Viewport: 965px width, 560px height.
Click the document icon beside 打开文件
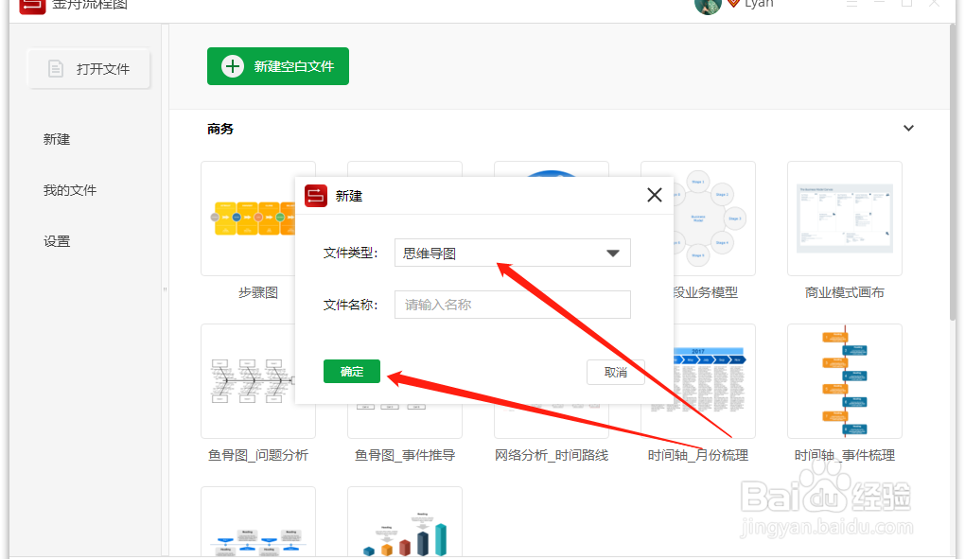pyautogui.click(x=56, y=68)
